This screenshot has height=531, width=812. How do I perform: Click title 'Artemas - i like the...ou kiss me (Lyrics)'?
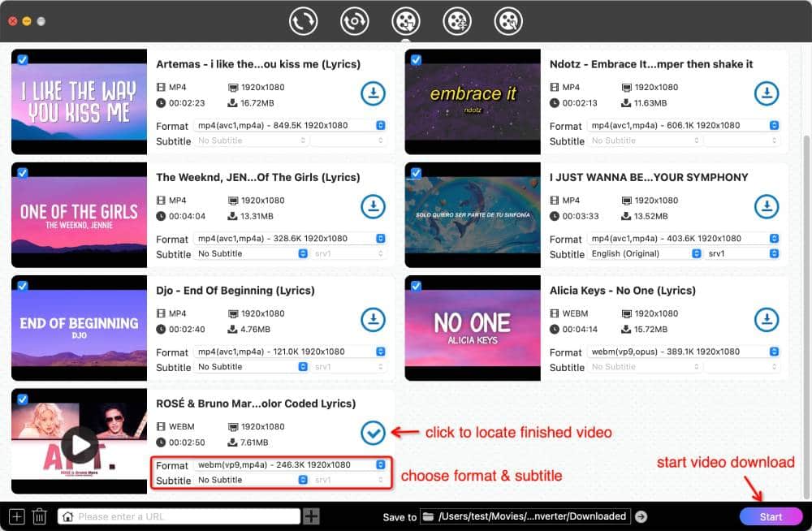point(258,64)
